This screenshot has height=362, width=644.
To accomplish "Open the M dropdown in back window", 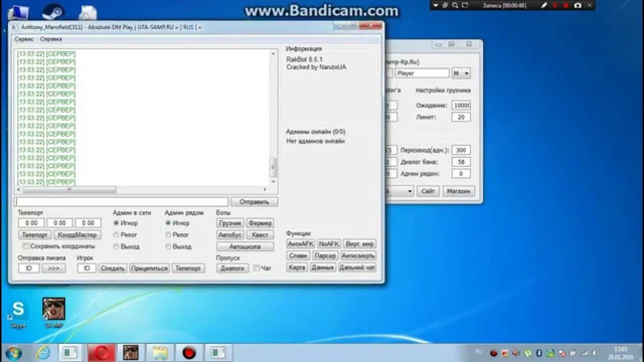I will coord(461,73).
